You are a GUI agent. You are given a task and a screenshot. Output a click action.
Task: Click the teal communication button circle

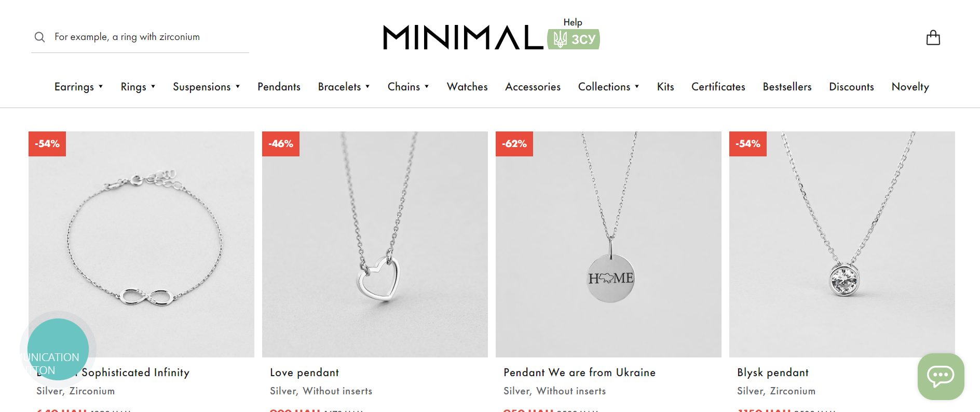click(58, 349)
